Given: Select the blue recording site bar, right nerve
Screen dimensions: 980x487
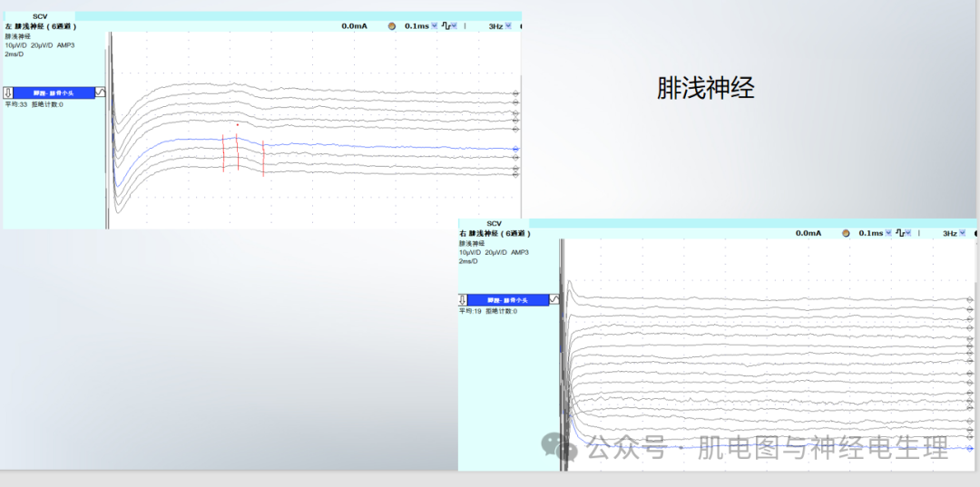Looking at the screenshot, I should click(508, 299).
